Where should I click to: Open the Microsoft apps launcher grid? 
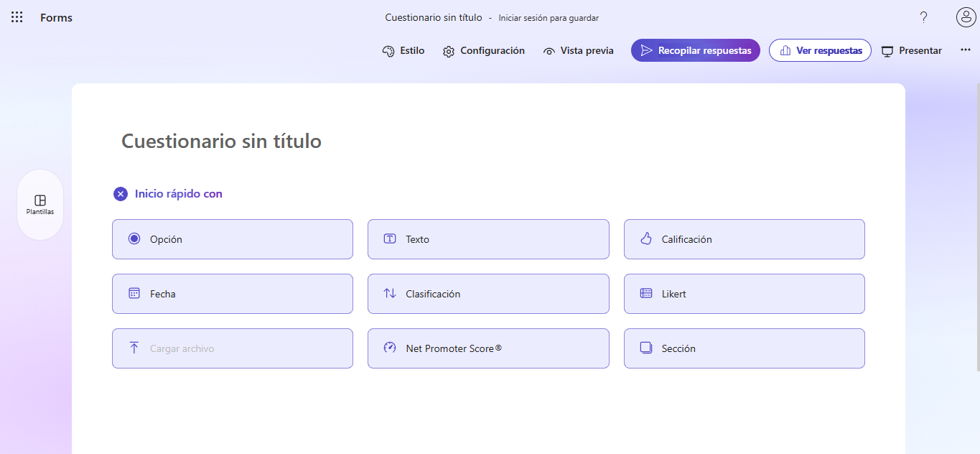[17, 17]
